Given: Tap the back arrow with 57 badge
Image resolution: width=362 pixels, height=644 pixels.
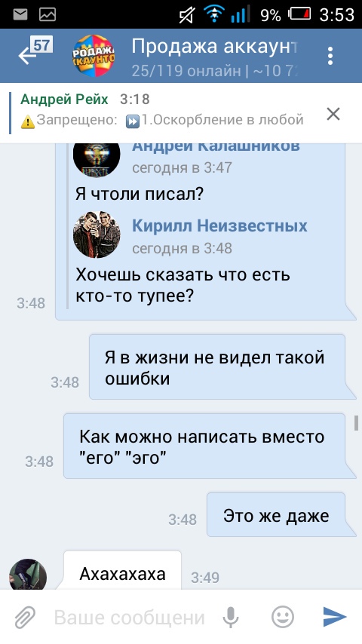Looking at the screenshot, I should point(35,52).
